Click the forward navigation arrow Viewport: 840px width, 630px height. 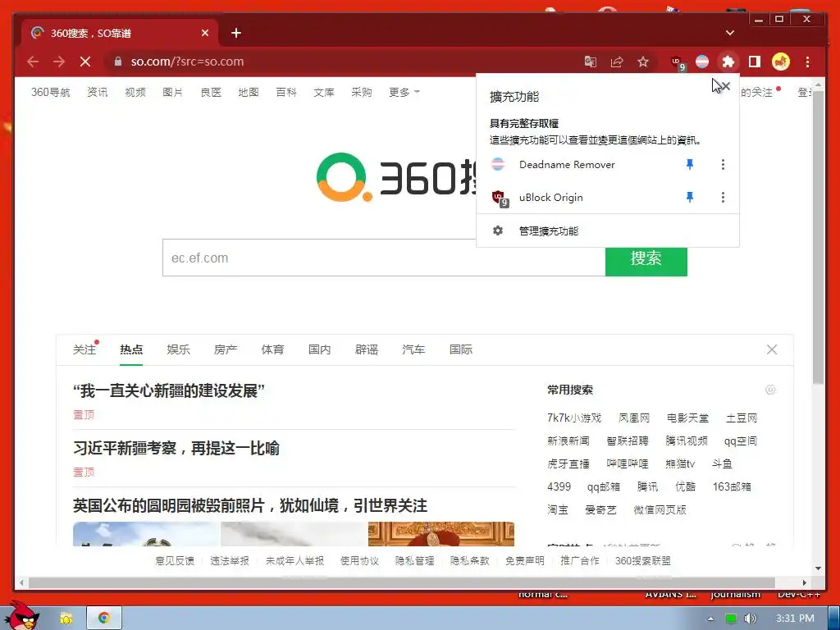[59, 62]
